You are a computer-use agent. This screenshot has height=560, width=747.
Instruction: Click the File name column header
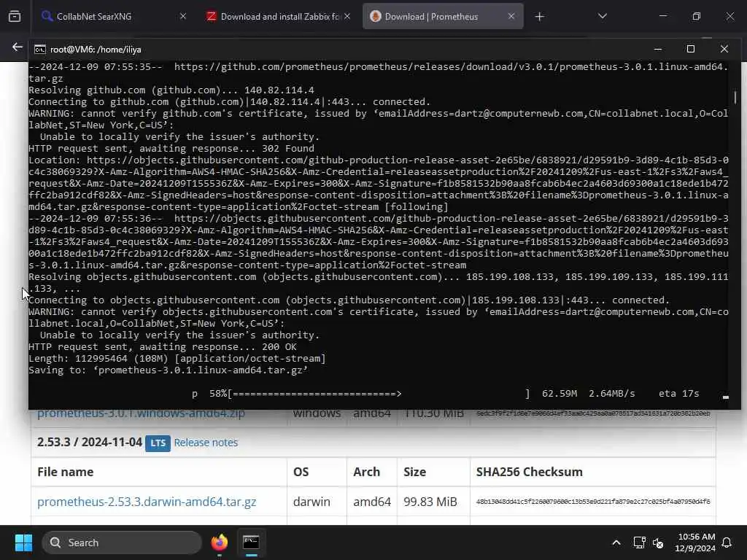pyautogui.click(x=65, y=472)
